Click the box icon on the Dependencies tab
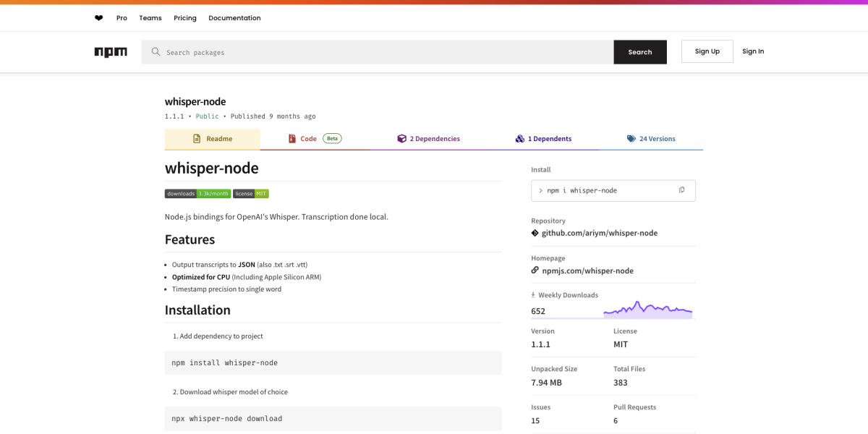This screenshot has width=868, height=434. [402, 138]
